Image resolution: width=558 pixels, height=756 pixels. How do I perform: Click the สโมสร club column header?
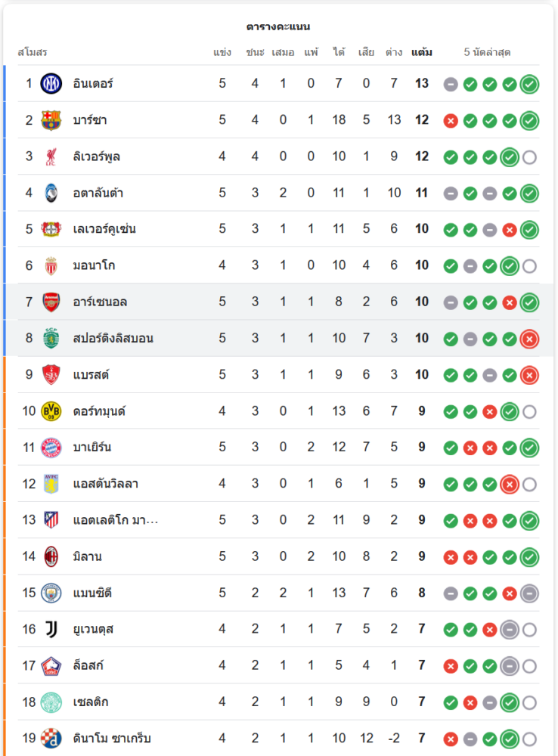tap(33, 52)
